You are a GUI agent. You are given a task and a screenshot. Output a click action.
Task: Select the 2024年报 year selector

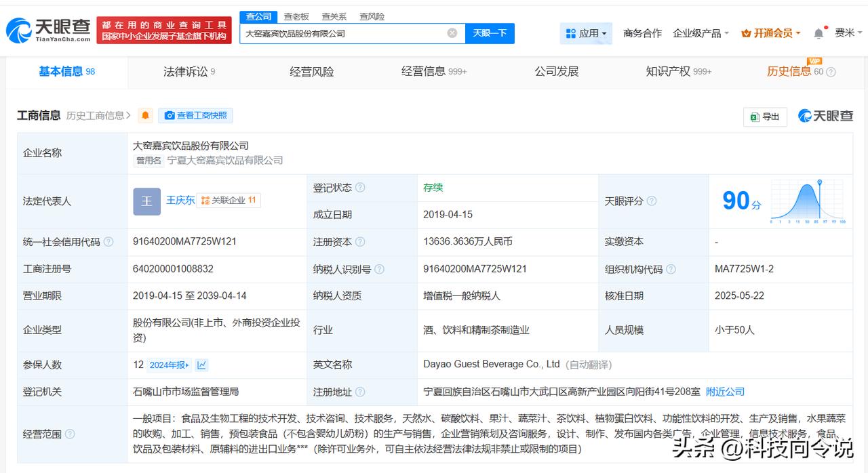(170, 365)
